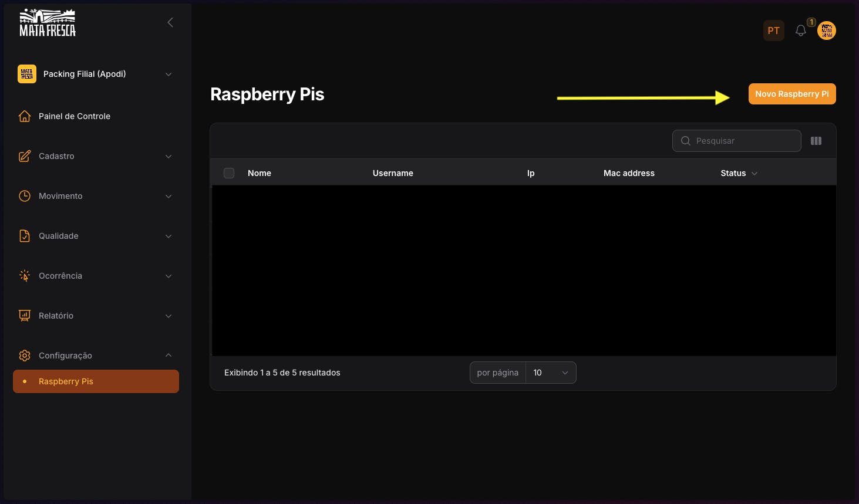Click the Packing Filial yellow logo icon
This screenshot has width=859, height=504.
click(27, 74)
